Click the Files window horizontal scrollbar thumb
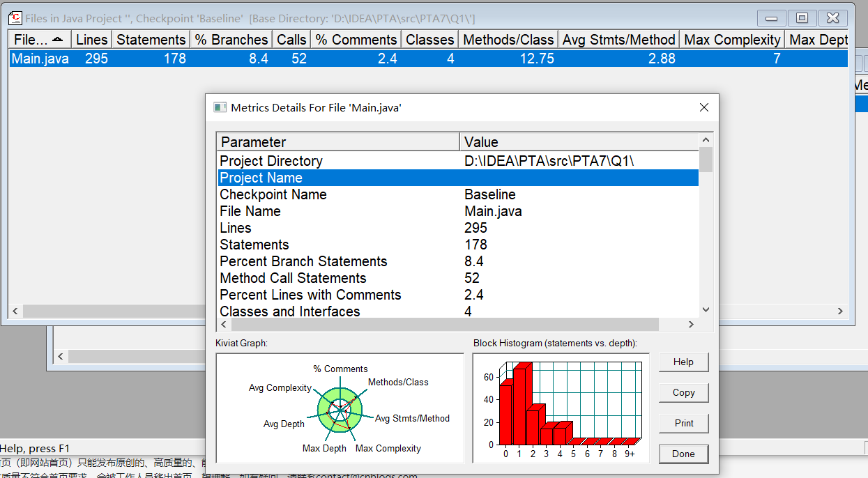 (113, 311)
